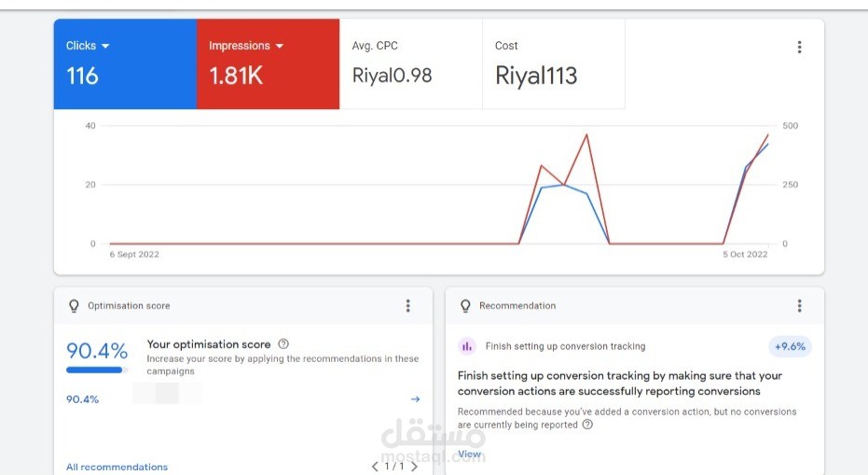Go to next recommendation page
This screenshot has width=868, height=475.
coord(415,466)
